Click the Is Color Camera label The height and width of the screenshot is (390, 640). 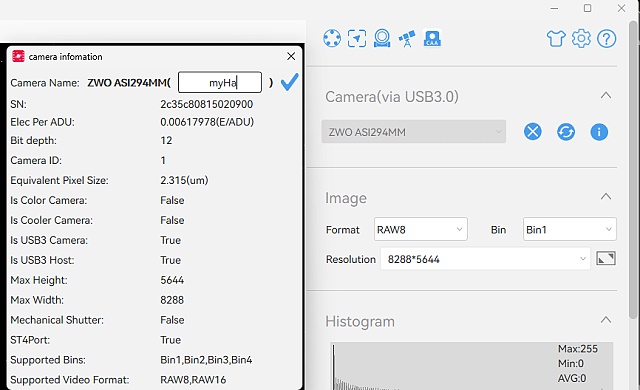coord(49,200)
